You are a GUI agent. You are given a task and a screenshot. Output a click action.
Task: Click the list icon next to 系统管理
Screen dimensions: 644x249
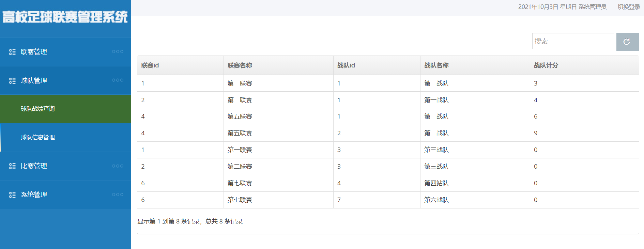(12, 195)
